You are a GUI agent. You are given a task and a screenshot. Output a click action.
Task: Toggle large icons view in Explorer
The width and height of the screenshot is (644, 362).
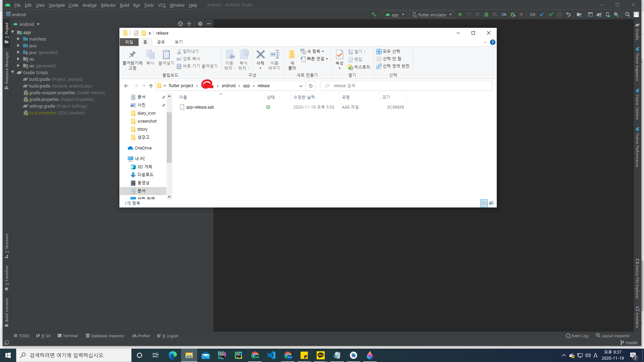pos(491,203)
